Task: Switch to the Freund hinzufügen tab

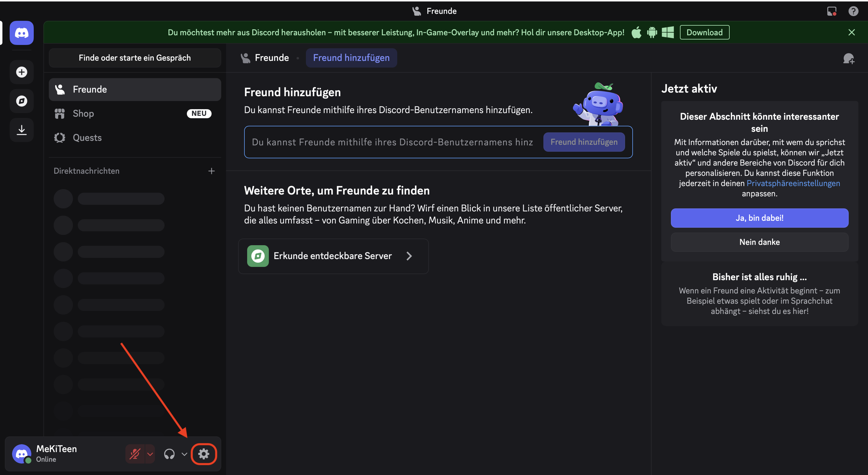Action: [x=351, y=58]
